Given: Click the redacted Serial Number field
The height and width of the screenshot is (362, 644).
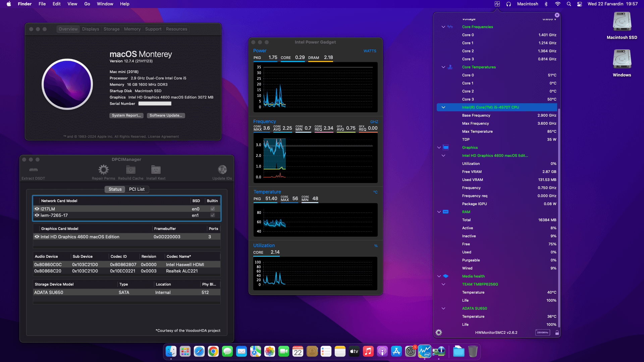Looking at the screenshot, I should tap(155, 104).
